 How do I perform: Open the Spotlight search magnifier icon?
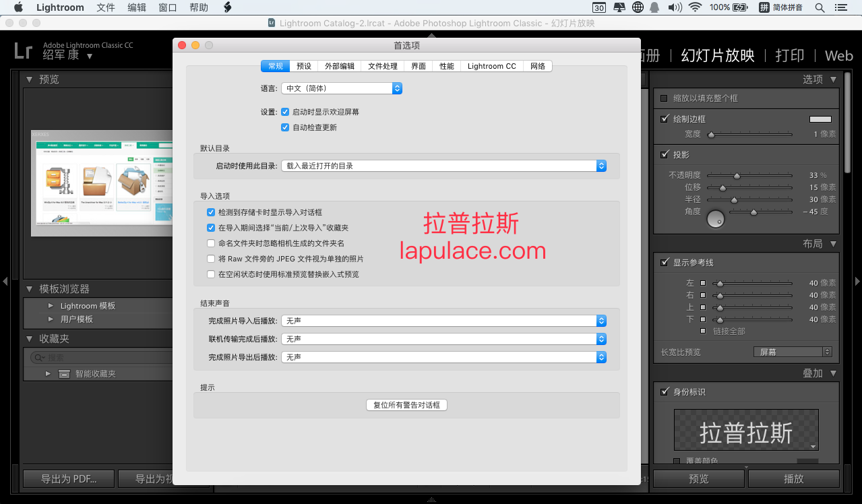820,7
